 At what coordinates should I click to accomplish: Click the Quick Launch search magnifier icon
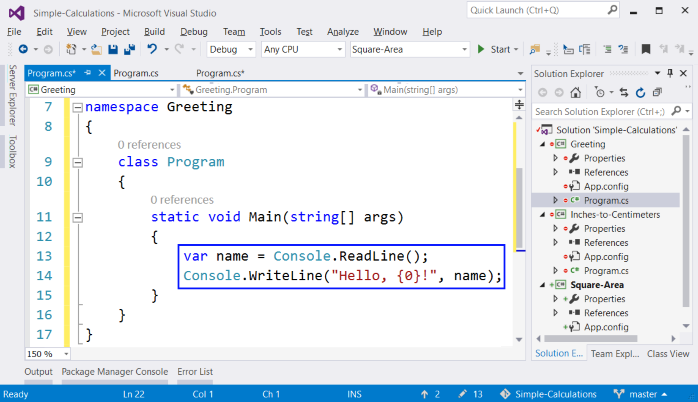point(613,9)
